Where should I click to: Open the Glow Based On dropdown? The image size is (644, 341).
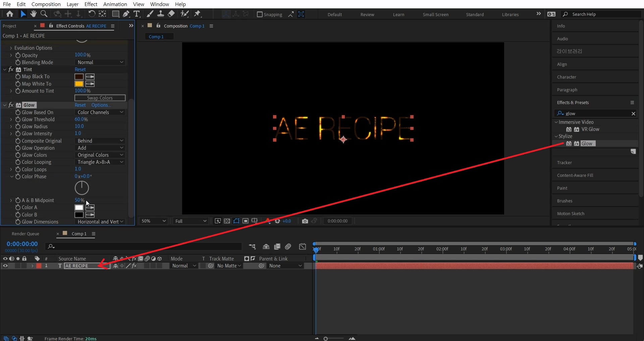(x=100, y=112)
